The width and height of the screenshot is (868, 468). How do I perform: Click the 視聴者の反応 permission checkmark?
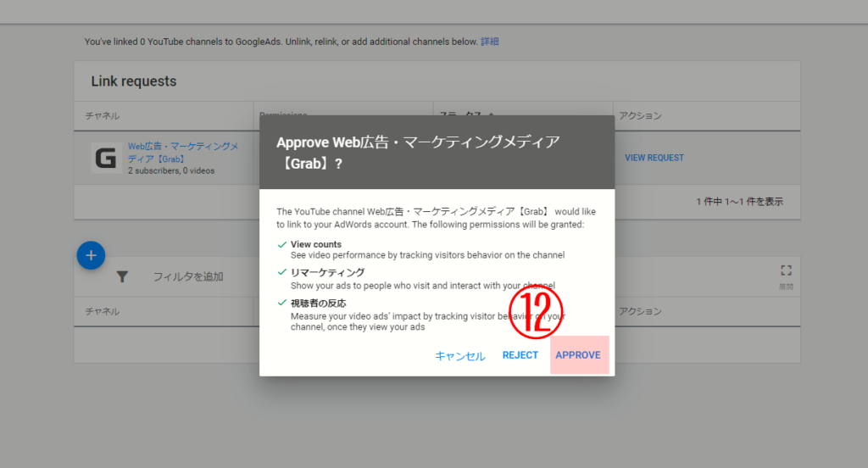click(281, 303)
